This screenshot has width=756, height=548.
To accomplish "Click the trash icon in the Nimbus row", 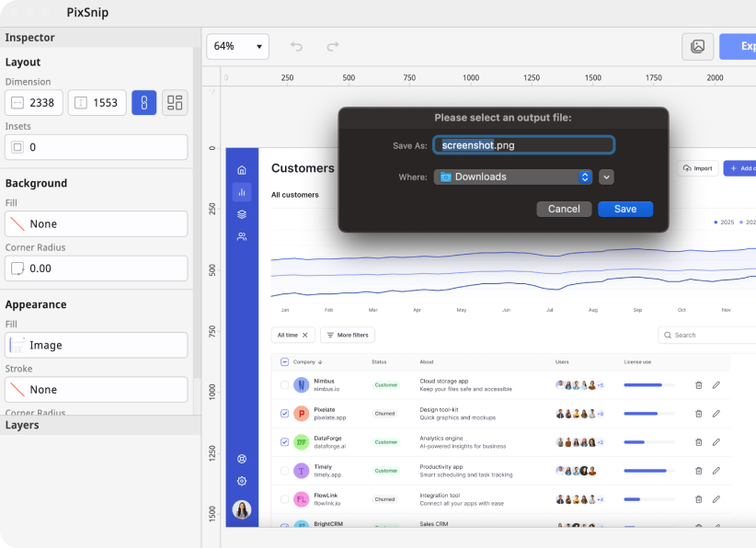I will tap(698, 385).
